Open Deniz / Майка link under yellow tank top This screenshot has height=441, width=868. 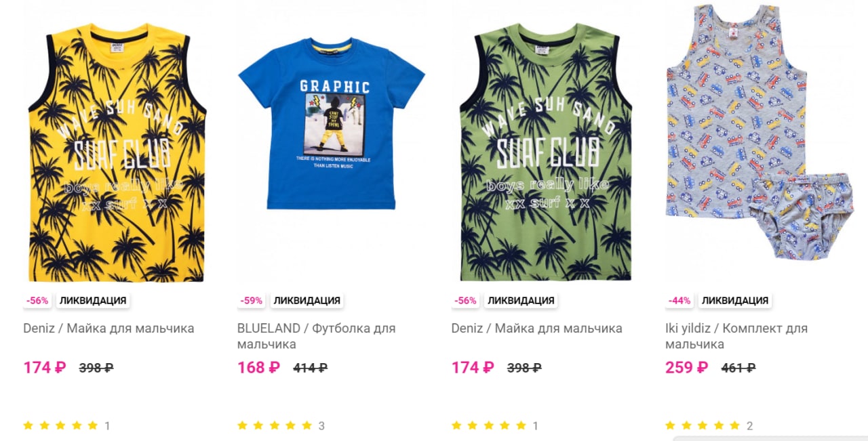tap(108, 329)
